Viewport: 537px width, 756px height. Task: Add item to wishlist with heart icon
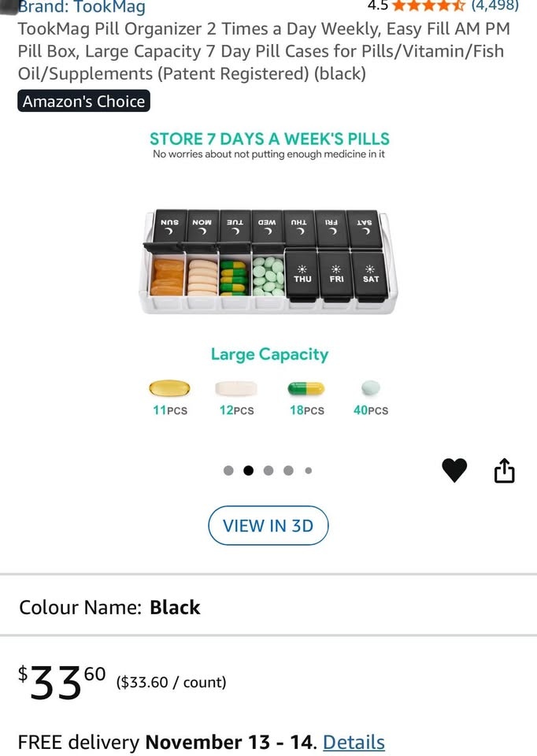tap(454, 470)
